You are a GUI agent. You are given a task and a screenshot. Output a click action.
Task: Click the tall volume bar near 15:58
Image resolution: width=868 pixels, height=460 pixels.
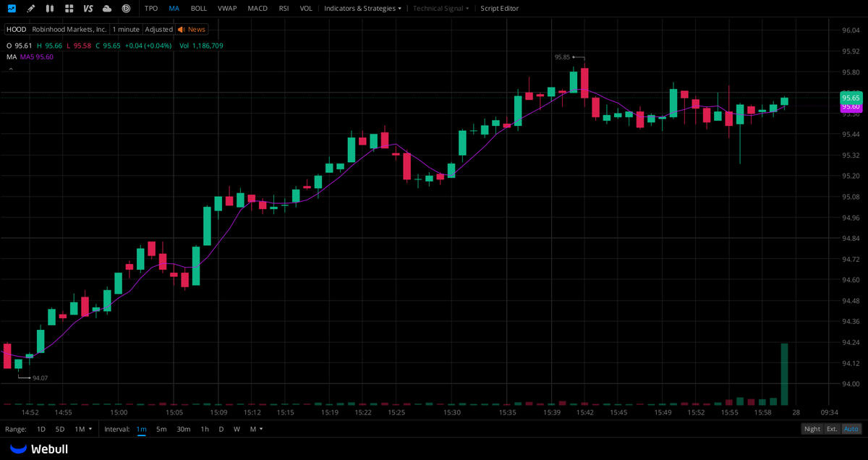(x=784, y=374)
